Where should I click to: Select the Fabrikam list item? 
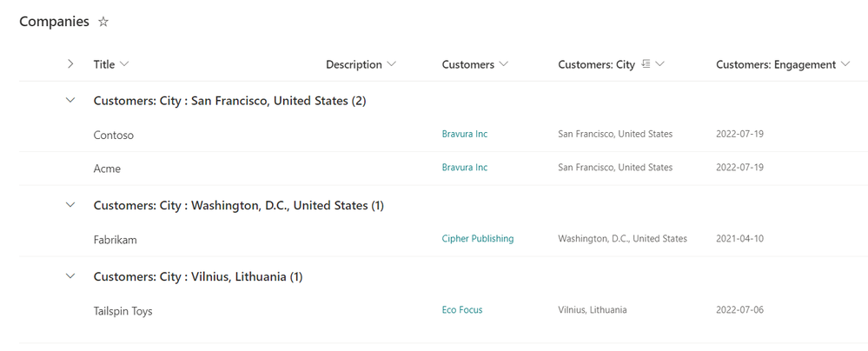[x=116, y=240]
